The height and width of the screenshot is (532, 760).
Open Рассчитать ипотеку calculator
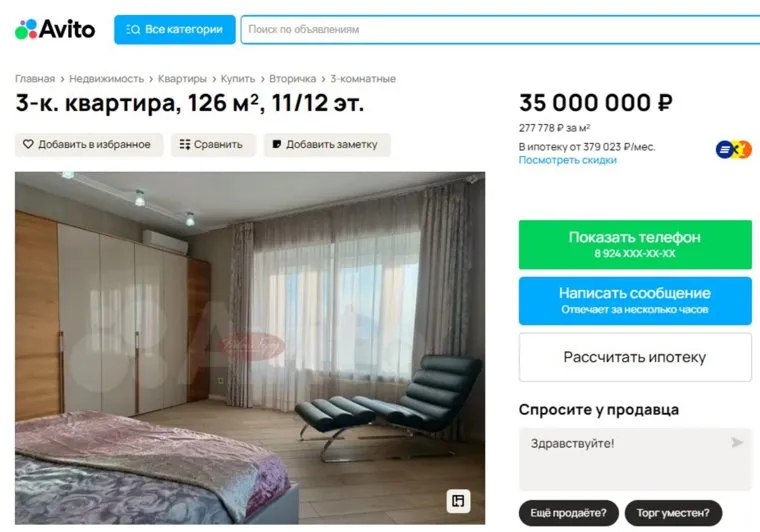[635, 357]
